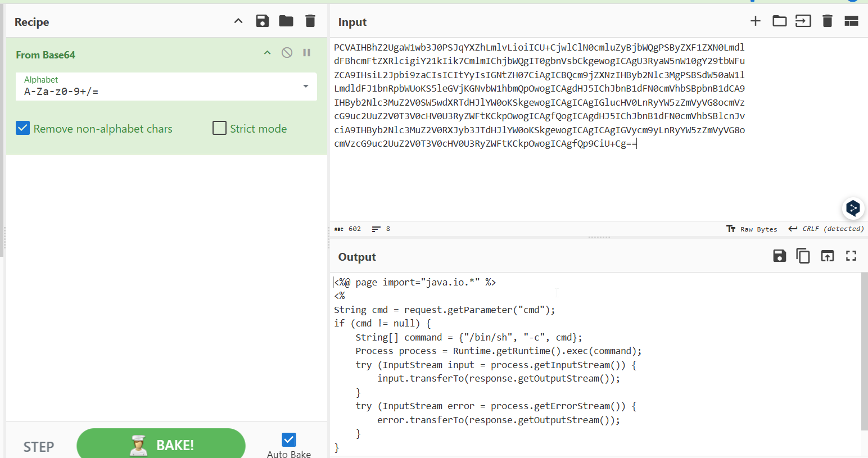Disable the From Base64 operation
The image size is (868, 458).
(287, 53)
